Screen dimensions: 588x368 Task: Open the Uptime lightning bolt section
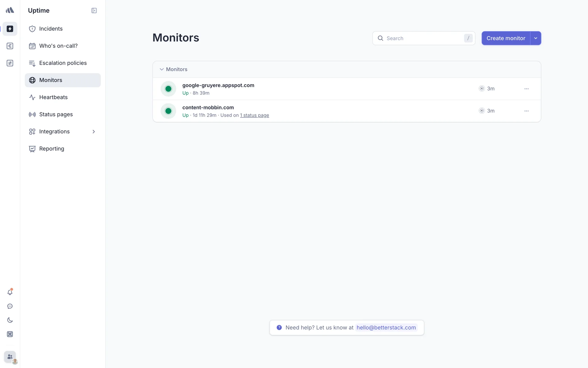tap(10, 29)
